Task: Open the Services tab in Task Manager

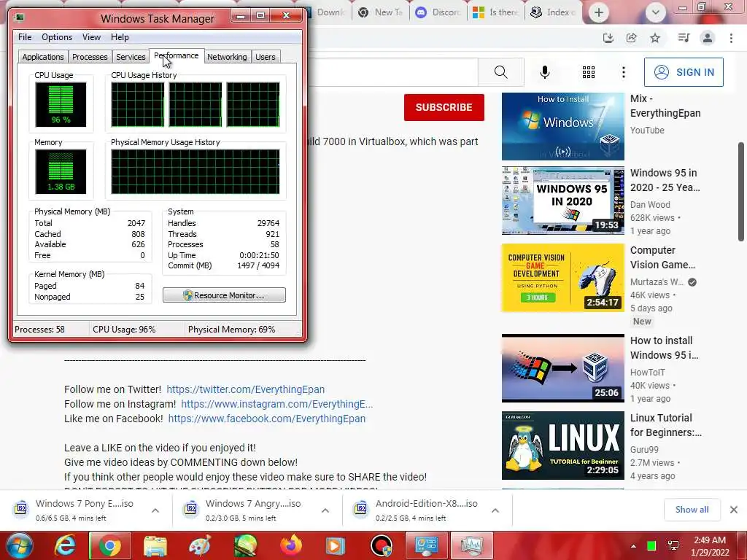Action: pyautogui.click(x=131, y=57)
